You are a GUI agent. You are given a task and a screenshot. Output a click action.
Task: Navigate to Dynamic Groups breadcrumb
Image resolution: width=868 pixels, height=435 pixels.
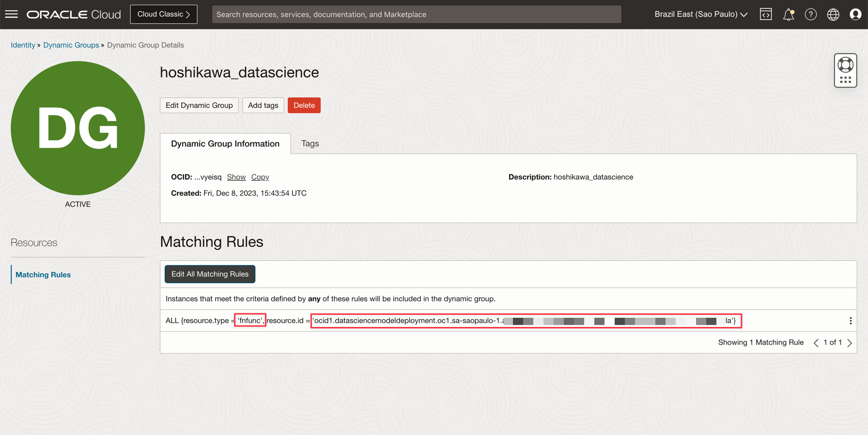(71, 45)
